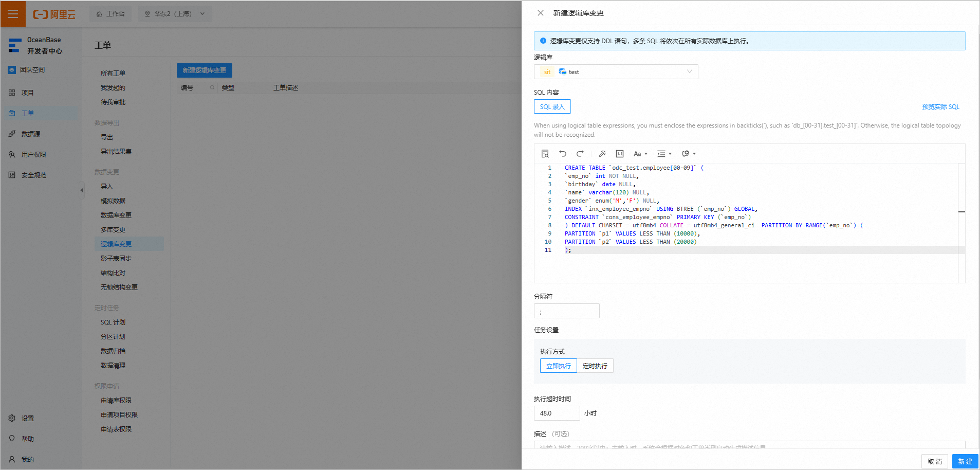
Task: Open the 逻辑库 test selector
Action: [x=616, y=71]
